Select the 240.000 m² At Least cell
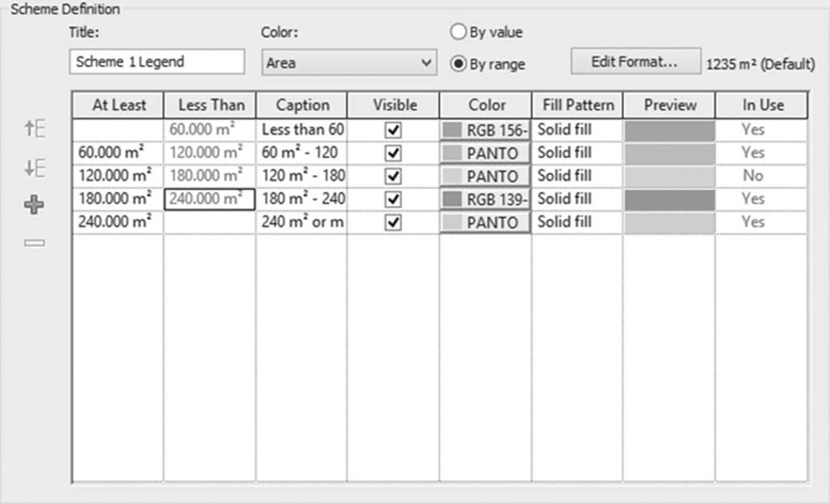The height and width of the screenshot is (504, 830). (118, 222)
